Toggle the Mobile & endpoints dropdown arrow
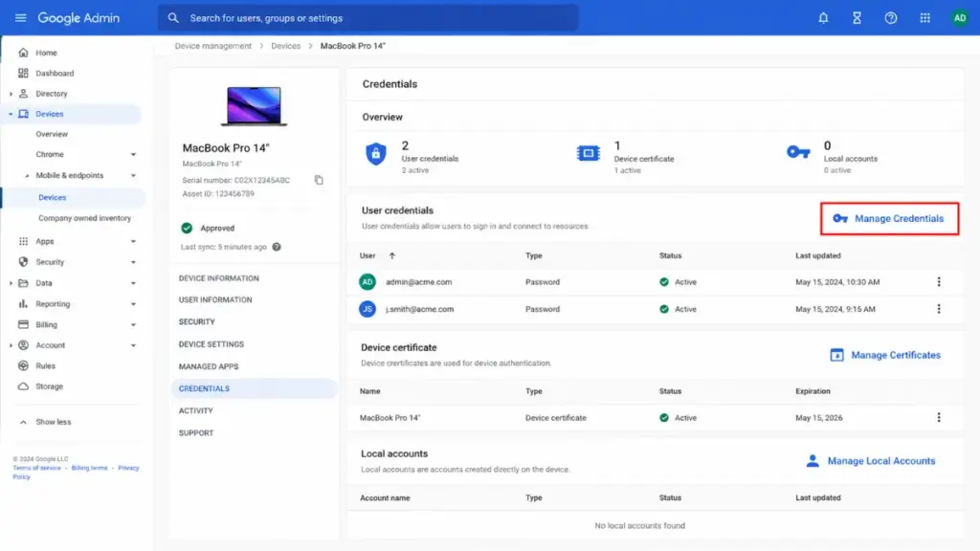 133,176
